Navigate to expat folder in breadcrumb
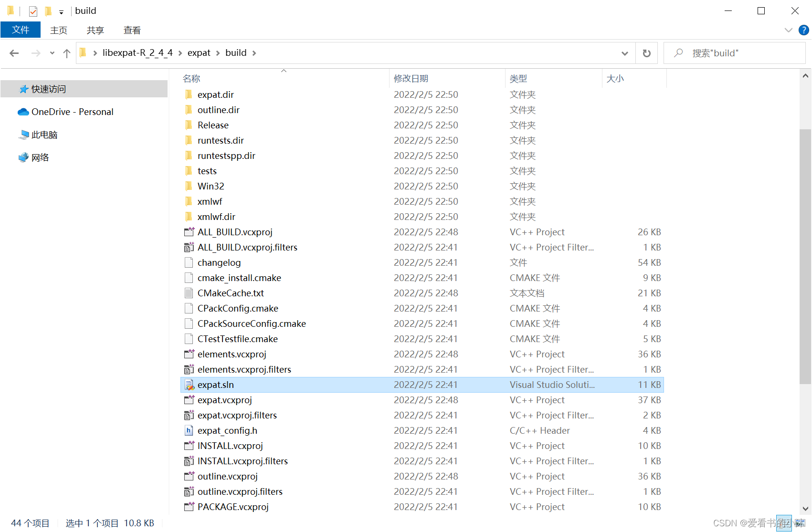This screenshot has height=532, width=812. pos(199,52)
